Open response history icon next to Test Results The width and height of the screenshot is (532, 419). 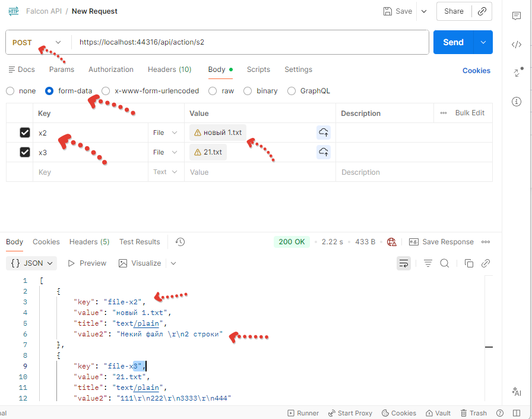tap(180, 242)
